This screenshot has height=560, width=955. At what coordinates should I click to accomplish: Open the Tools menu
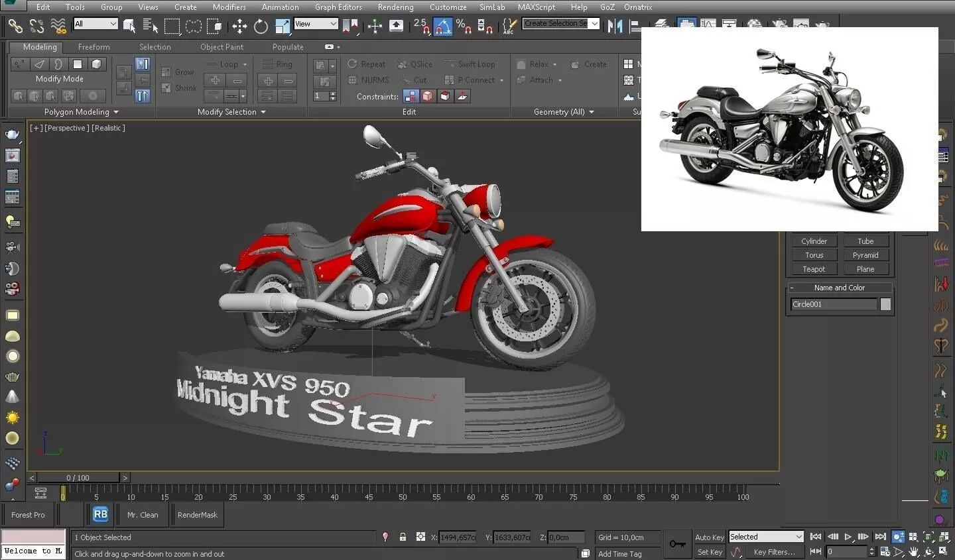[75, 7]
